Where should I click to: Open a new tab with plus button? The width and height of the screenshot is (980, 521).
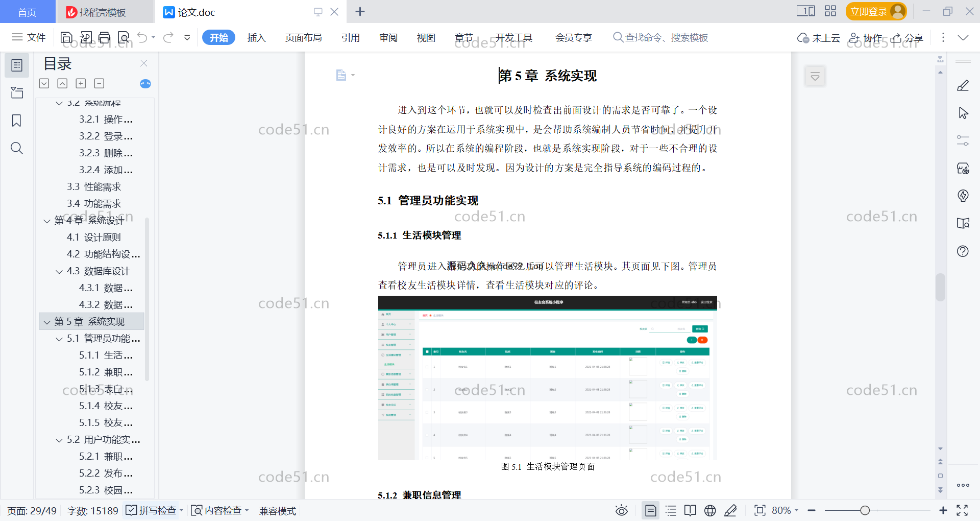pos(360,11)
